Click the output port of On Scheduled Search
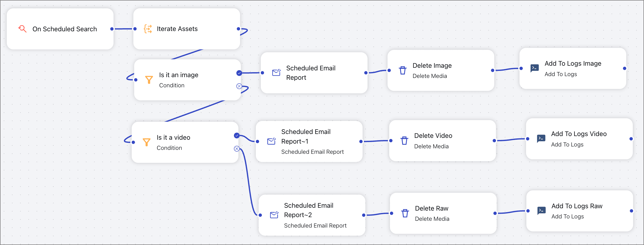 pyautogui.click(x=112, y=29)
